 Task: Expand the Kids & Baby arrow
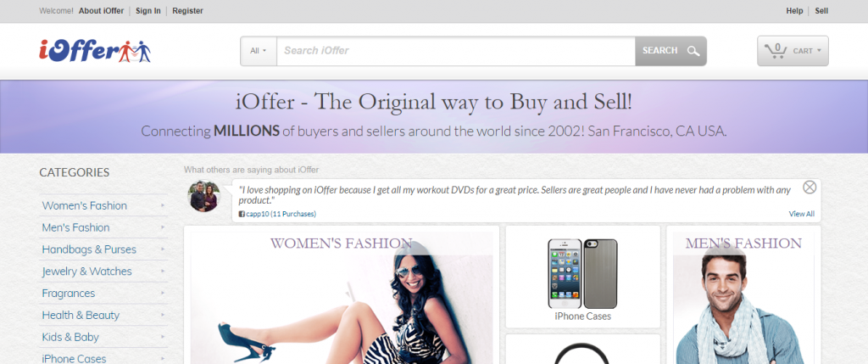pyautogui.click(x=163, y=337)
